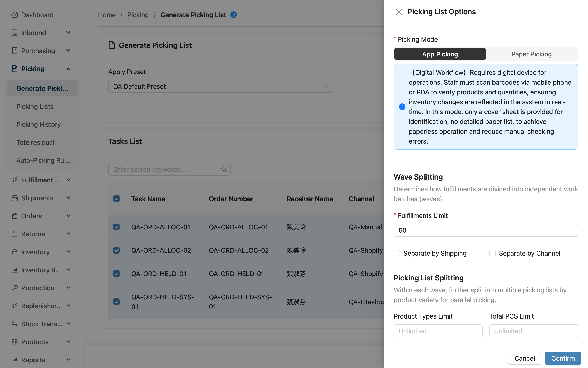588x368 pixels.
Task: Click the Inventory Reports chart icon
Action: click(x=14, y=270)
